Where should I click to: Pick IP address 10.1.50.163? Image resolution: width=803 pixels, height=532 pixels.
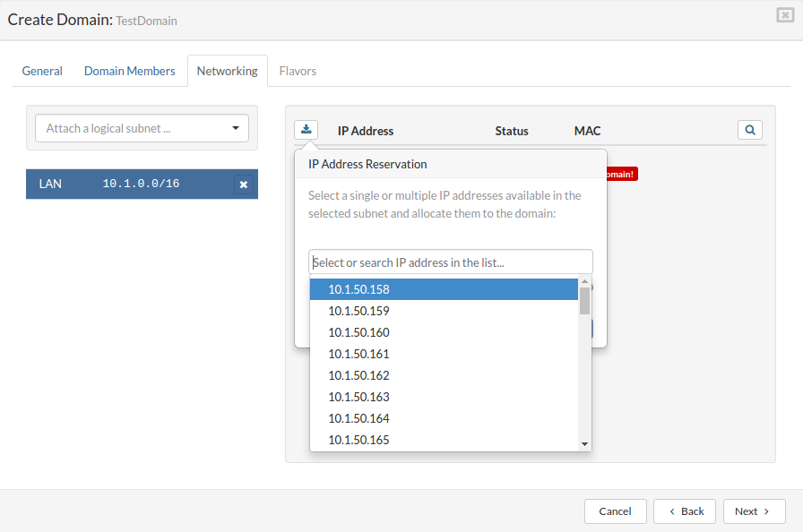[358, 397]
